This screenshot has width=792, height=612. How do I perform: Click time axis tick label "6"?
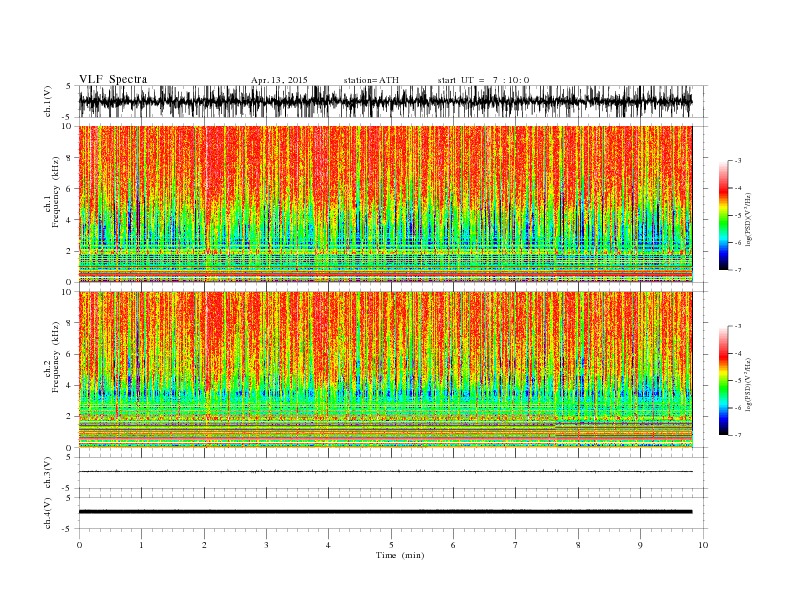click(x=453, y=545)
